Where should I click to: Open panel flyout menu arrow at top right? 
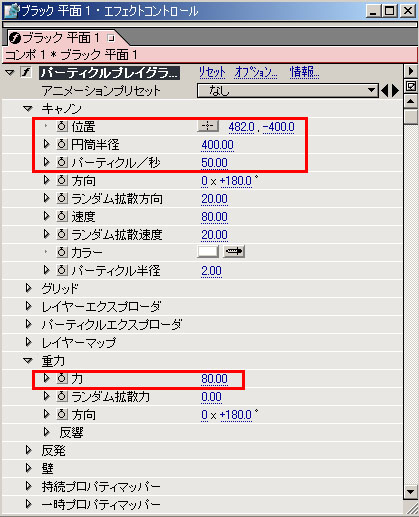pyautogui.click(x=411, y=71)
